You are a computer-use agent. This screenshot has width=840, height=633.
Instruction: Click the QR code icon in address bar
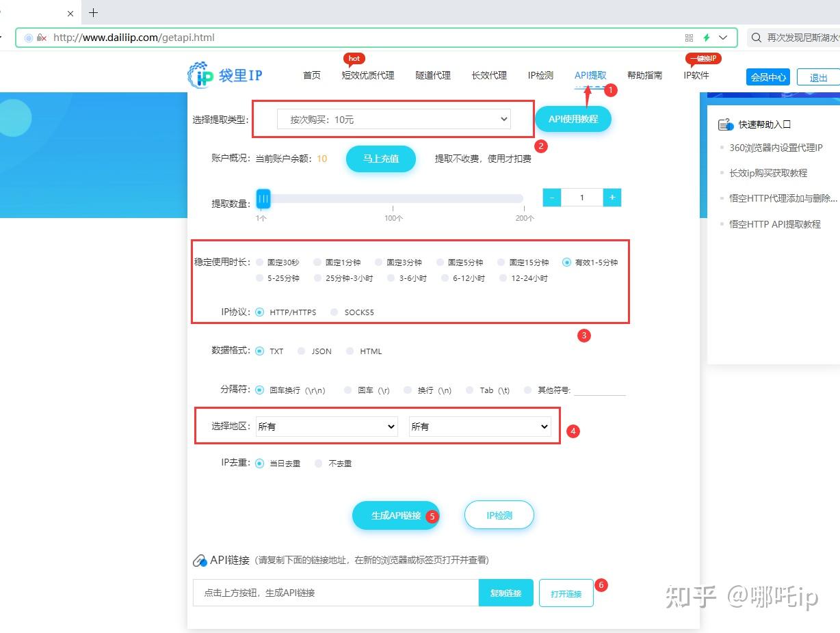[x=689, y=38]
